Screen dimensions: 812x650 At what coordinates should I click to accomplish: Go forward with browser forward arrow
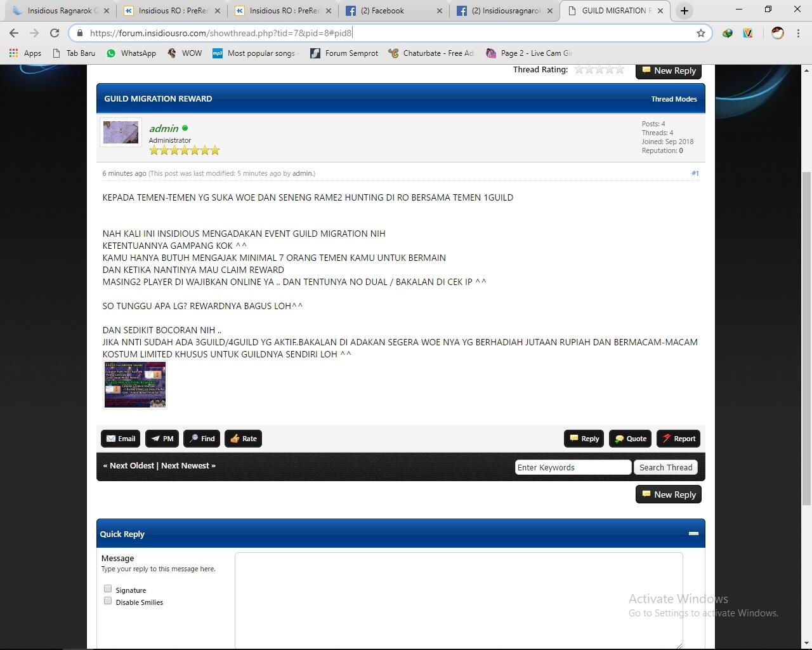point(34,33)
